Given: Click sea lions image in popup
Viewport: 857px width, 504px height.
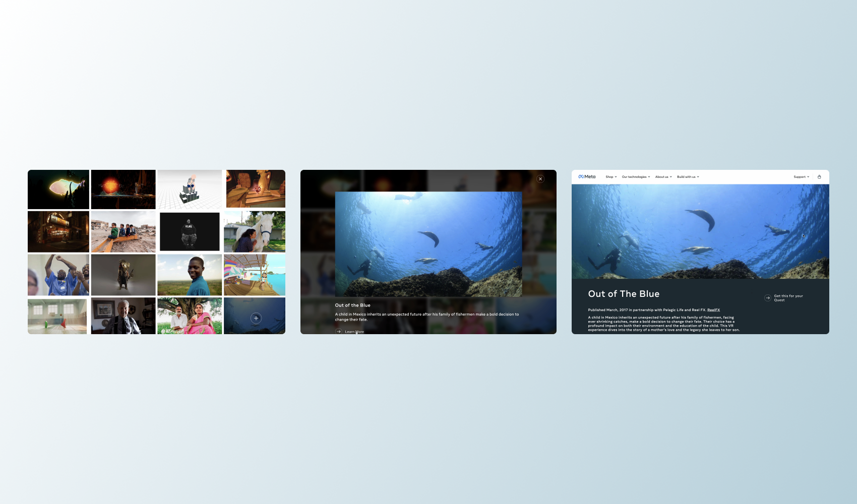Looking at the screenshot, I should [428, 244].
